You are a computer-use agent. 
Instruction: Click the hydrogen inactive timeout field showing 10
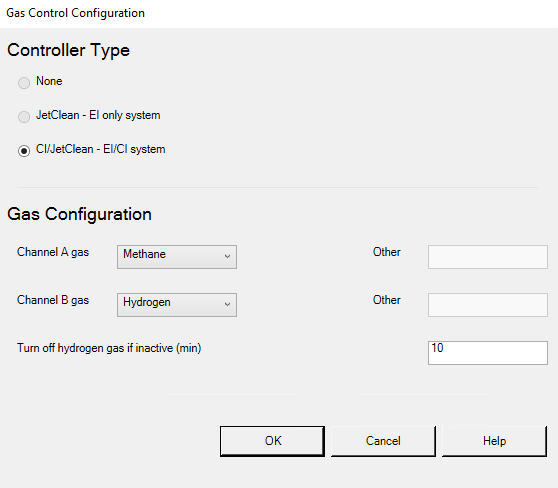[488, 353]
